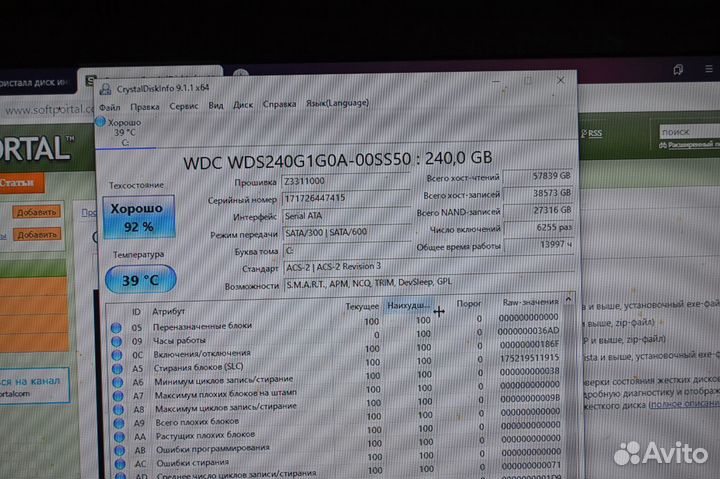Image resolution: width=720 pixels, height=479 pixels.
Task: Click the transfer mode field SATA/300 | SATA/600
Action: click(347, 232)
